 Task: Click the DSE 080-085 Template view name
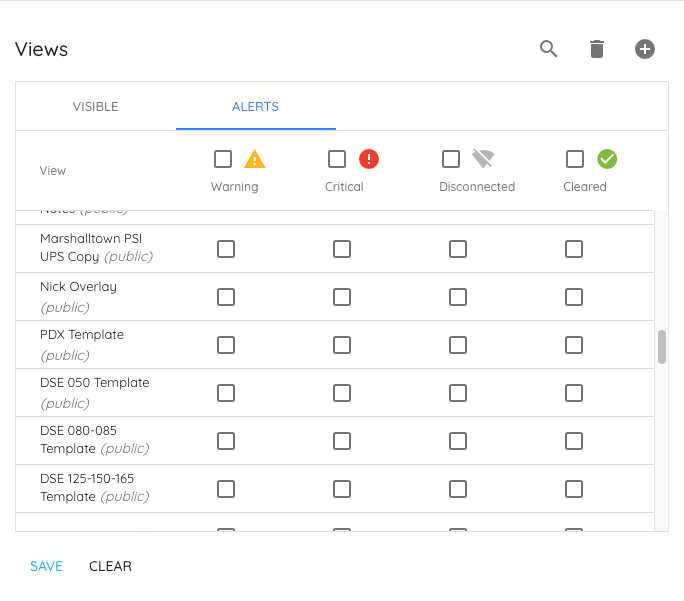click(95, 440)
